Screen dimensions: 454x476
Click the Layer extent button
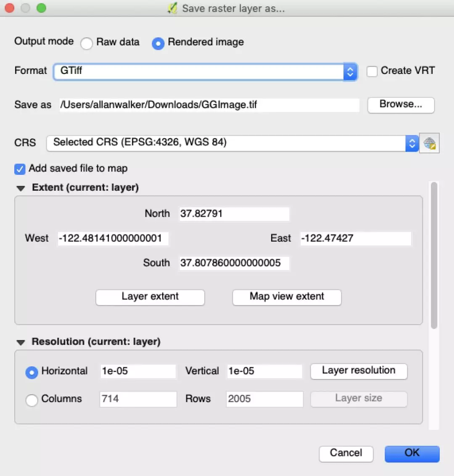click(x=150, y=297)
